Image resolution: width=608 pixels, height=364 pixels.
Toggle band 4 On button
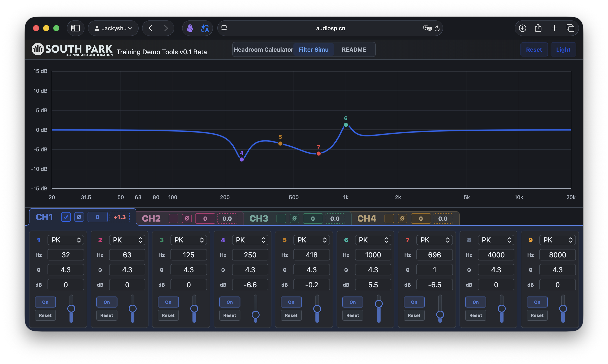pos(229,302)
